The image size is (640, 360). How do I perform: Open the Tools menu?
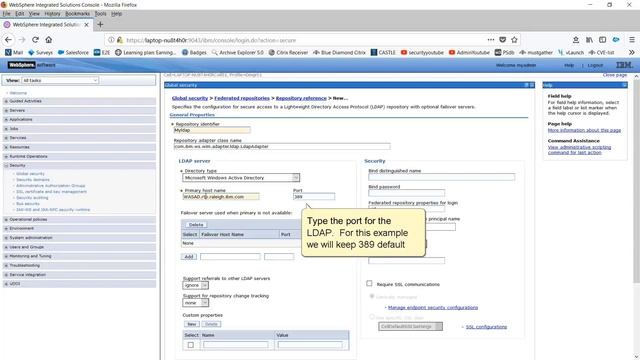[100, 13]
